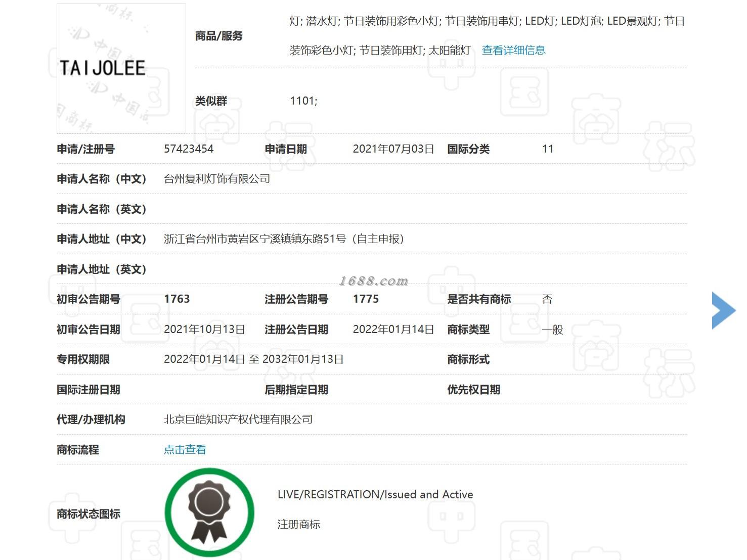Select application date 2021年07月03日
The image size is (747, 560).
point(393,149)
